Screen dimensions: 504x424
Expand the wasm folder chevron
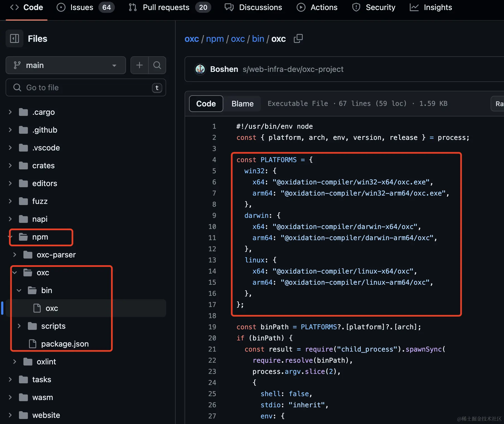[10, 397]
